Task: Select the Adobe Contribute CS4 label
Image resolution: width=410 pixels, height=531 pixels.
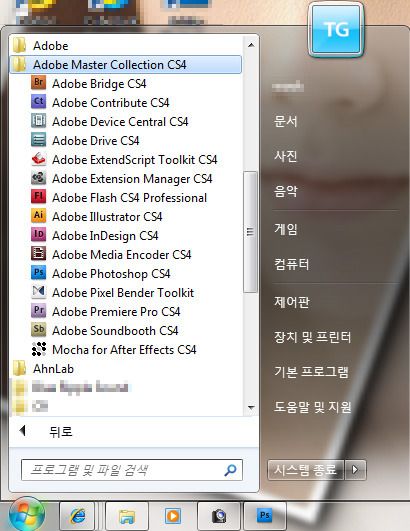Action: click(x=110, y=103)
